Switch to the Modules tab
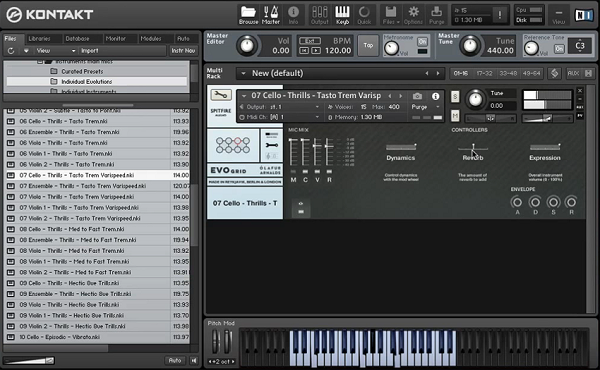Image resolution: width=600 pixels, height=370 pixels. (x=151, y=39)
